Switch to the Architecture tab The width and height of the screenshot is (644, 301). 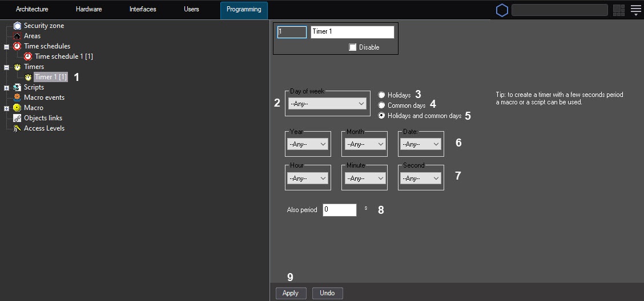coord(32,10)
